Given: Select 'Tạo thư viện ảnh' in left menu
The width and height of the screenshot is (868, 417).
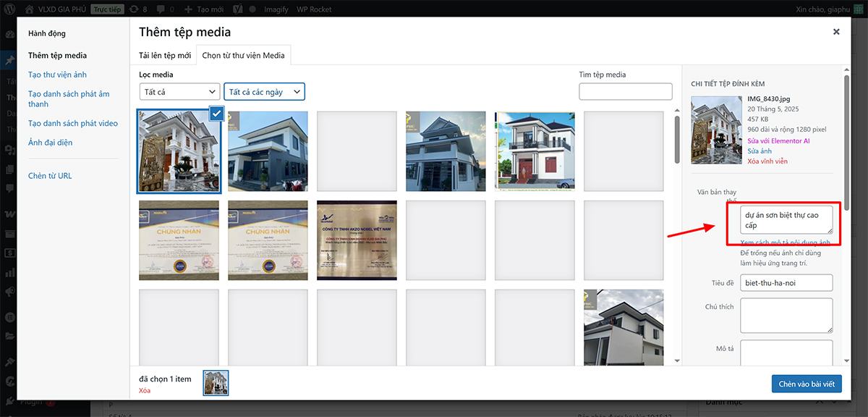Looking at the screenshot, I should 57,75.
